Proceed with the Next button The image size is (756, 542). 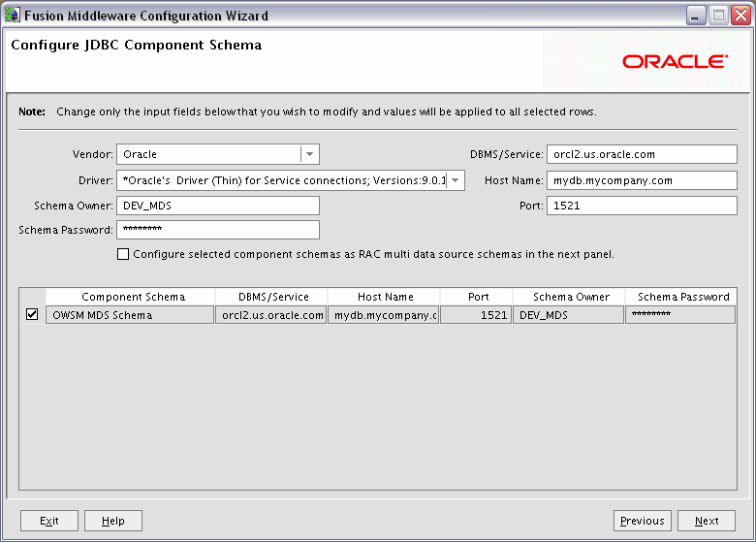click(x=707, y=521)
